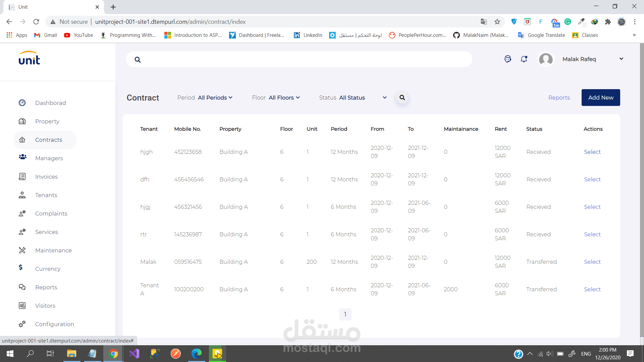This screenshot has height=362, width=644.
Task: Bookmark page with star icon
Action: tap(497, 22)
